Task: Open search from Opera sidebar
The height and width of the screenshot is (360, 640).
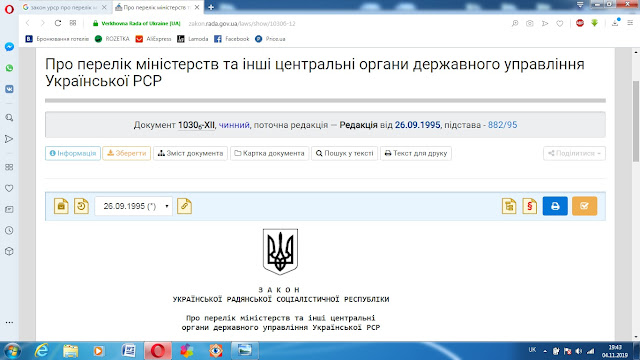Action: click(x=9, y=118)
